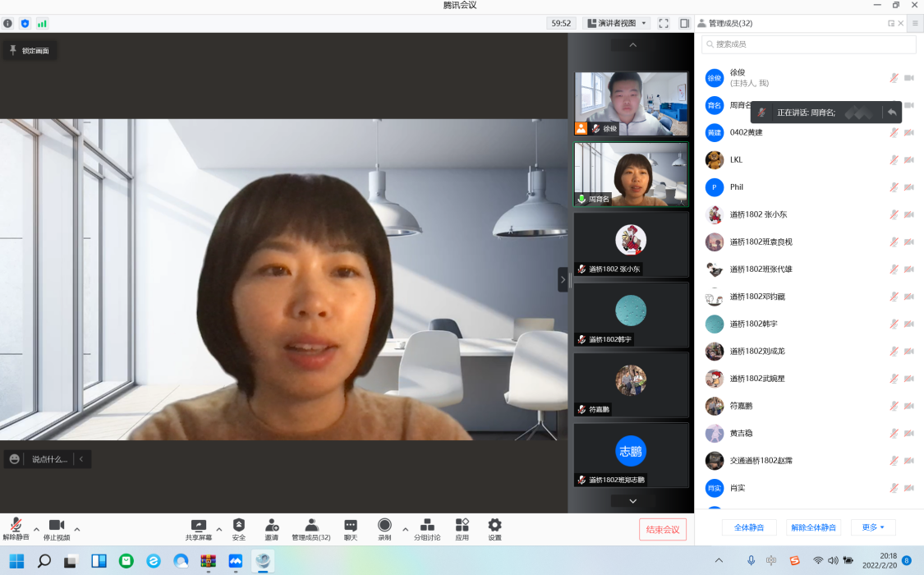Viewport: 924px width, 575px height.
Task: Open the 安全 security icon
Action: coord(239,526)
